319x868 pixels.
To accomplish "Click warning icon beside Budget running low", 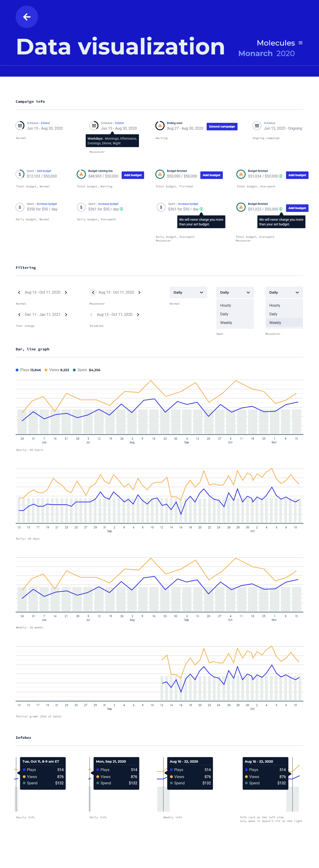I will point(81,174).
